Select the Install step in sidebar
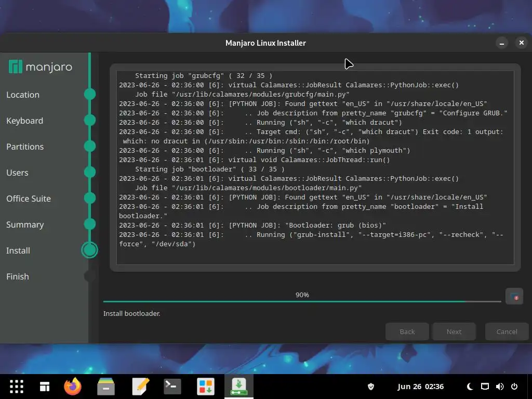Viewport: 532px width, 399px height. pyautogui.click(x=18, y=250)
